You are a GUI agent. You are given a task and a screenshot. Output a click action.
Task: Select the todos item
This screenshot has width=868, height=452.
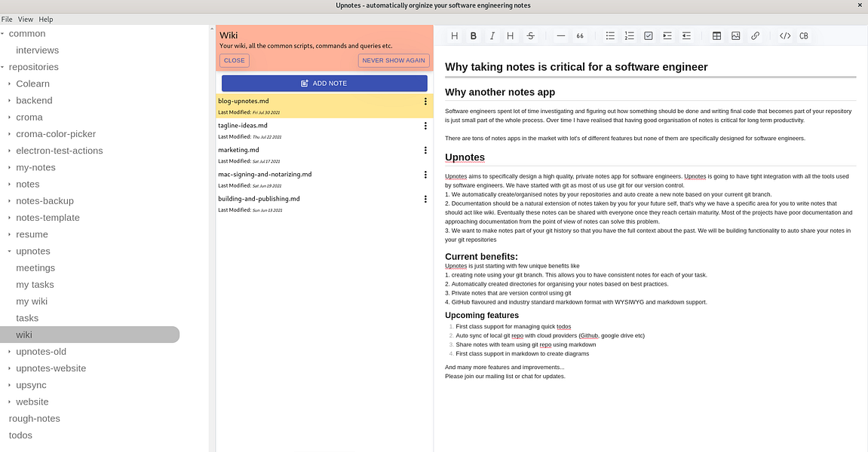coord(20,435)
